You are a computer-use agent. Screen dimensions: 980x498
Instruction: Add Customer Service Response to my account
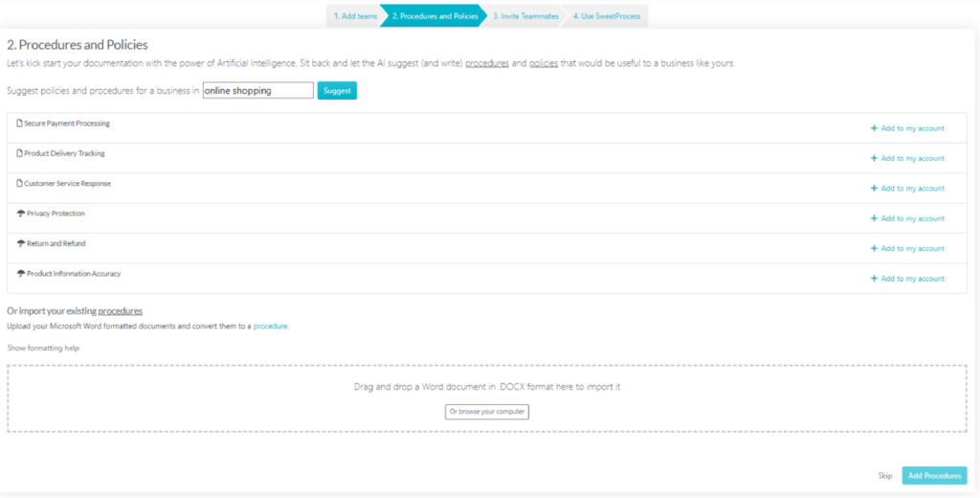coord(907,189)
